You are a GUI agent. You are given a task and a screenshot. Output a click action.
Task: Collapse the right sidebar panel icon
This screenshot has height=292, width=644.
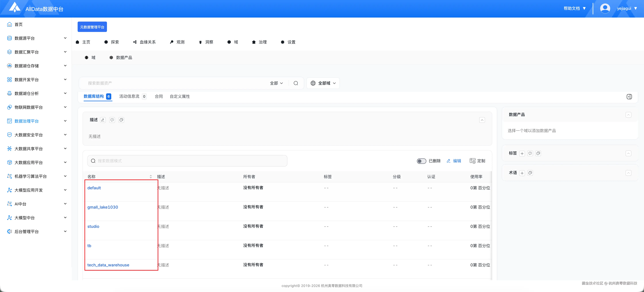pos(629,97)
